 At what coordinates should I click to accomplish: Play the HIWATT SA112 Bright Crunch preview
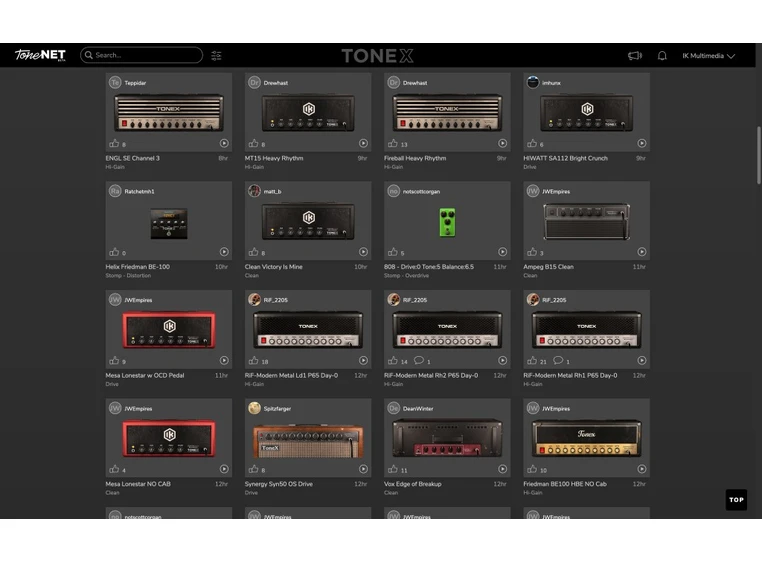(642, 143)
